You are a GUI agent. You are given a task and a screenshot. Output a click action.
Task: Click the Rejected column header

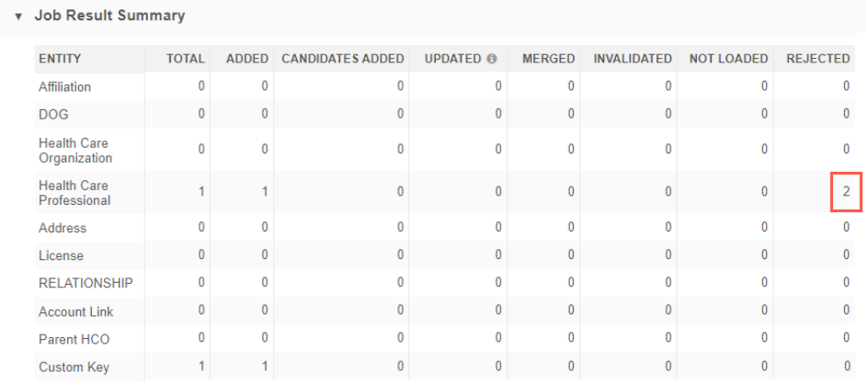817,59
